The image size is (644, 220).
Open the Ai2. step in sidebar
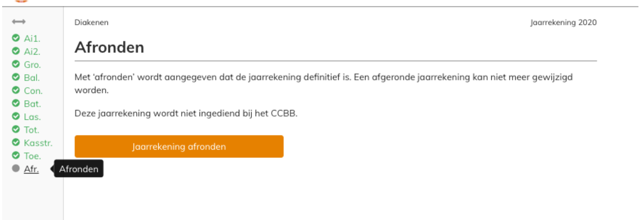point(32,52)
